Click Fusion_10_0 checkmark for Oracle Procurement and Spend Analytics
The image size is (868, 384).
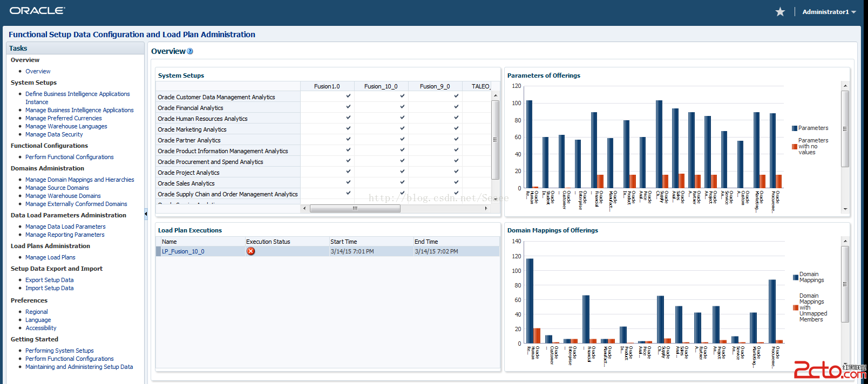[402, 161]
